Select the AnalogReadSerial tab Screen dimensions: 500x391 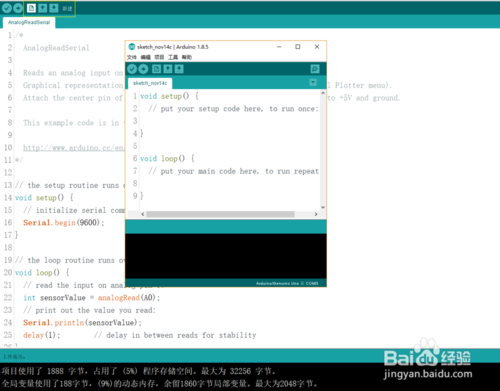pos(29,22)
